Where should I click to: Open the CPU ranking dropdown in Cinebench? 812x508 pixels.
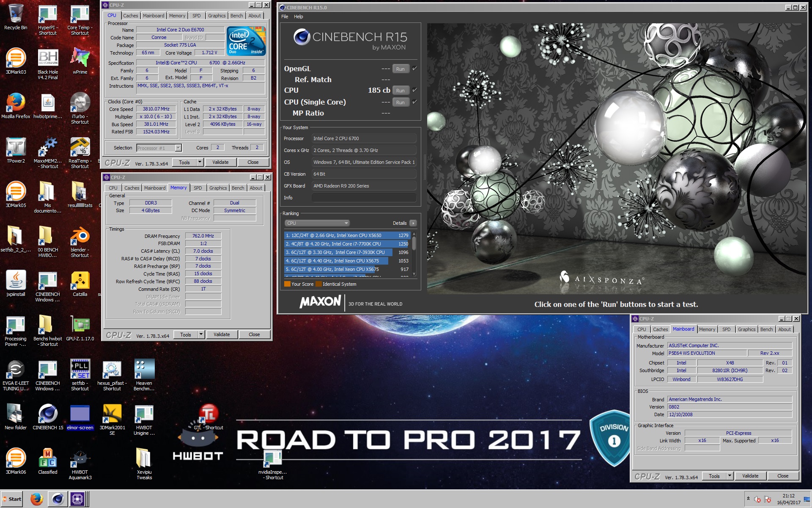click(x=317, y=223)
